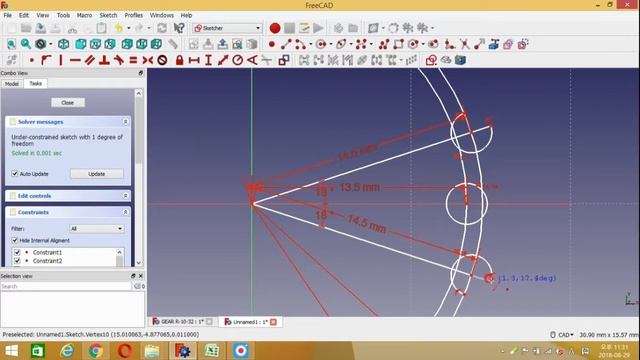Expand the Edit controls section
This screenshot has width=640, height=360.
[x=125, y=196]
